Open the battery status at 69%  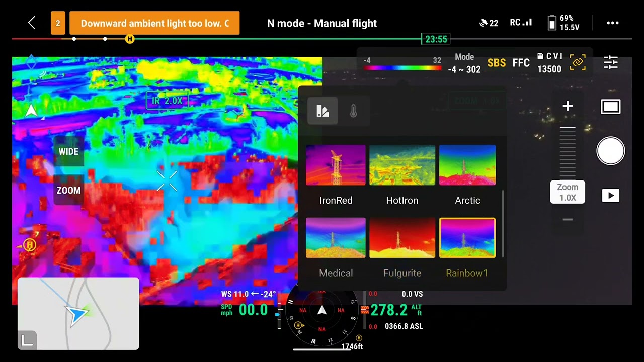(563, 23)
